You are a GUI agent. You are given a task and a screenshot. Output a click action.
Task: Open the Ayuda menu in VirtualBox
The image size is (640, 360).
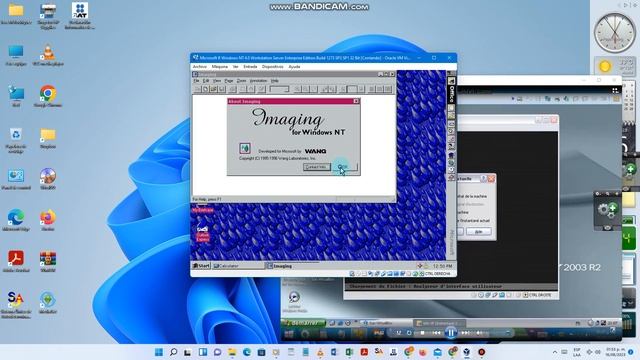(x=294, y=67)
